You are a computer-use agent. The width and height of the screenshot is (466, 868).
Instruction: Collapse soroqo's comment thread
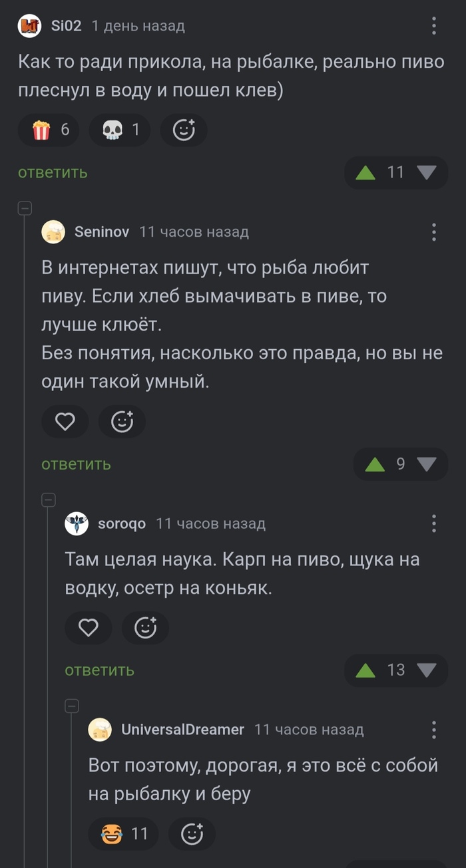tap(48, 499)
